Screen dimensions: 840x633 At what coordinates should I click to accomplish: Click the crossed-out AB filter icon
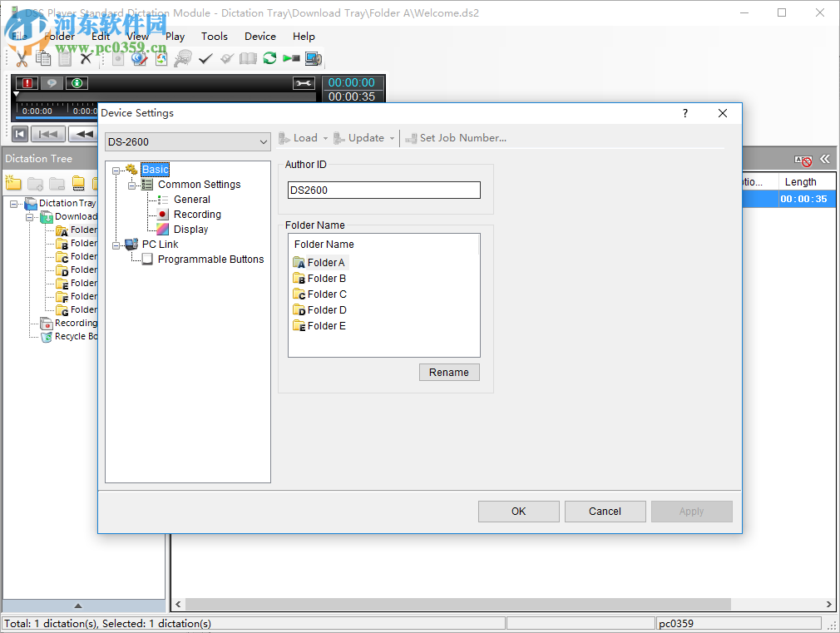pyautogui.click(x=803, y=161)
